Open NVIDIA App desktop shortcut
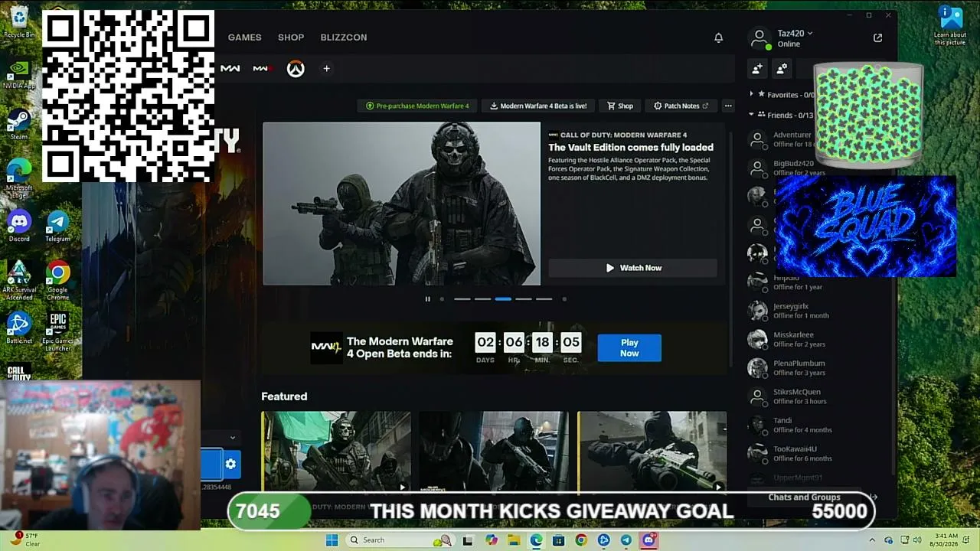 (x=19, y=73)
